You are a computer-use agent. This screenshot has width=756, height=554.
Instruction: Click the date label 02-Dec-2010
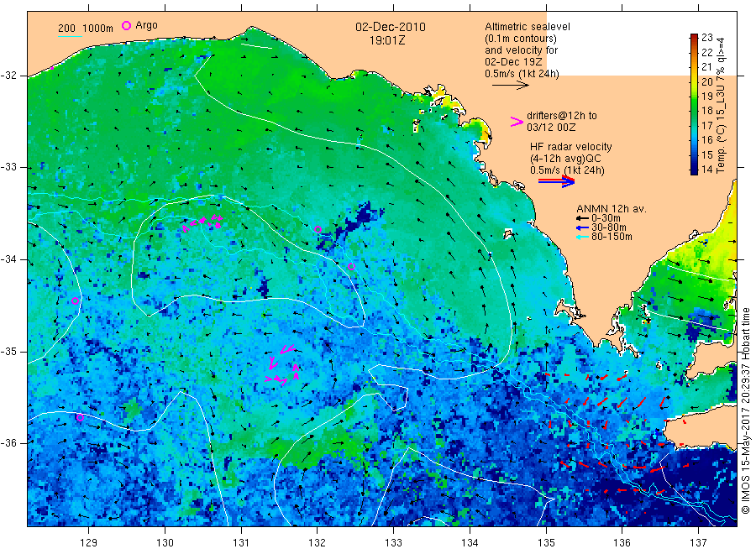pyautogui.click(x=391, y=27)
